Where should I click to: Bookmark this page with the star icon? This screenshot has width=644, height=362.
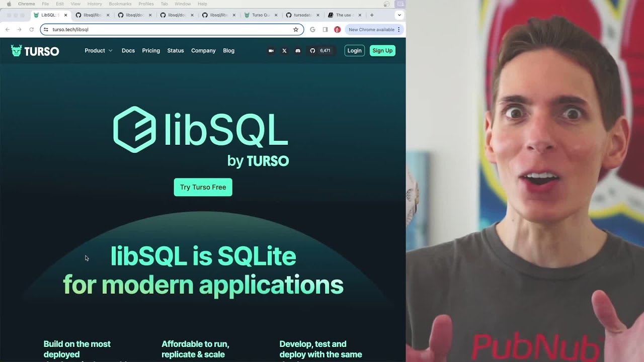tap(296, 30)
